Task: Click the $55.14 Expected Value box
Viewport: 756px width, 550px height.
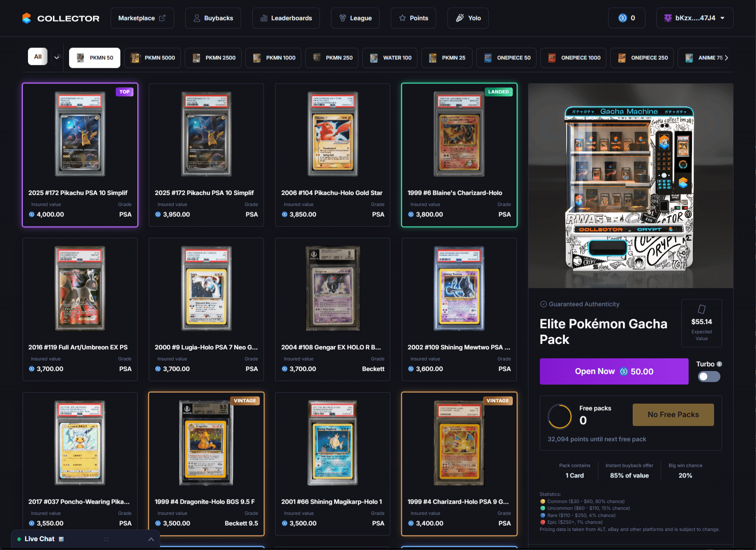Action: pyautogui.click(x=702, y=323)
